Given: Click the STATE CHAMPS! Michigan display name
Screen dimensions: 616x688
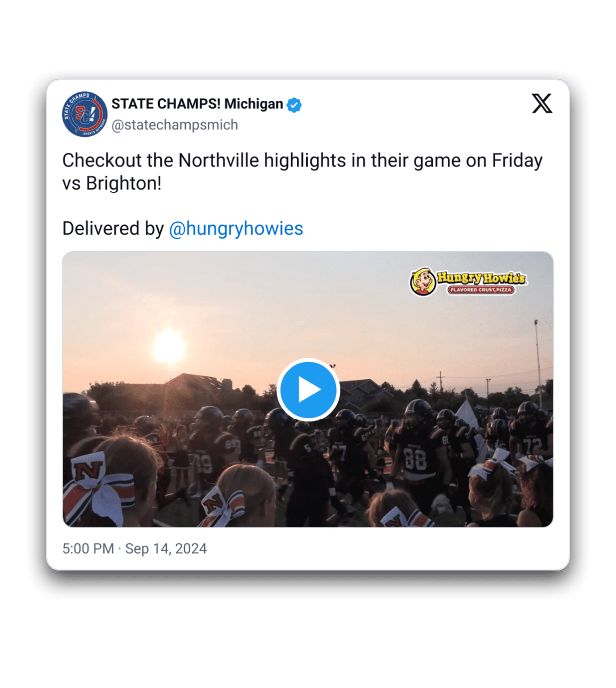Looking at the screenshot, I should (197, 104).
